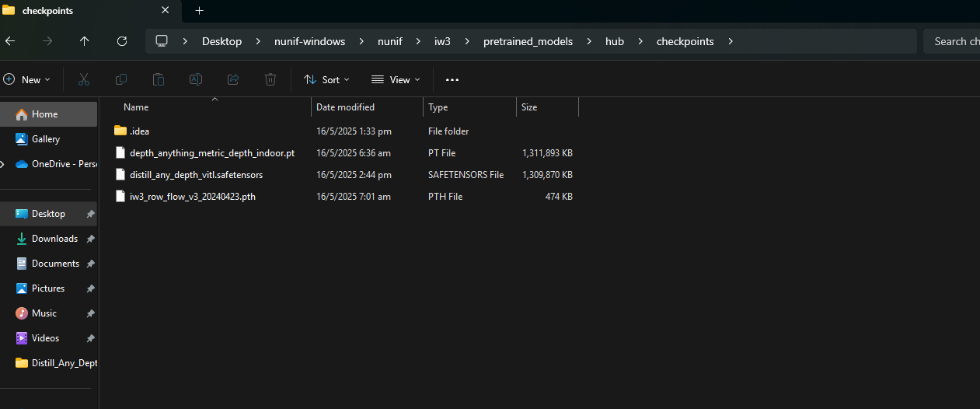Select depth_anything_metric_depth_indoor.pt file

tap(212, 153)
